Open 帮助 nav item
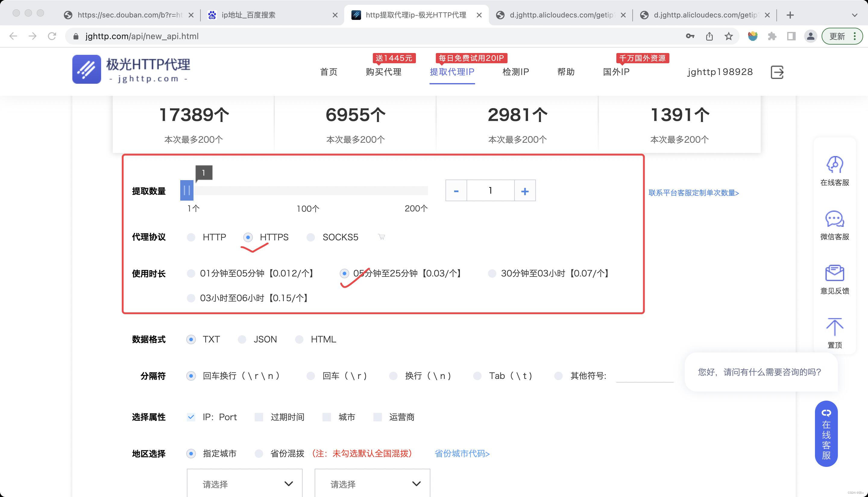 tap(566, 72)
